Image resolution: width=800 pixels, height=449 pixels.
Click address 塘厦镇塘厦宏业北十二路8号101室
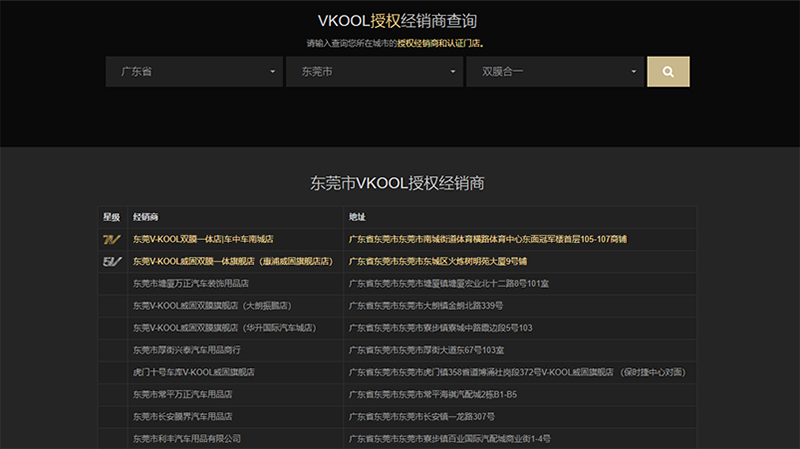[x=448, y=283]
